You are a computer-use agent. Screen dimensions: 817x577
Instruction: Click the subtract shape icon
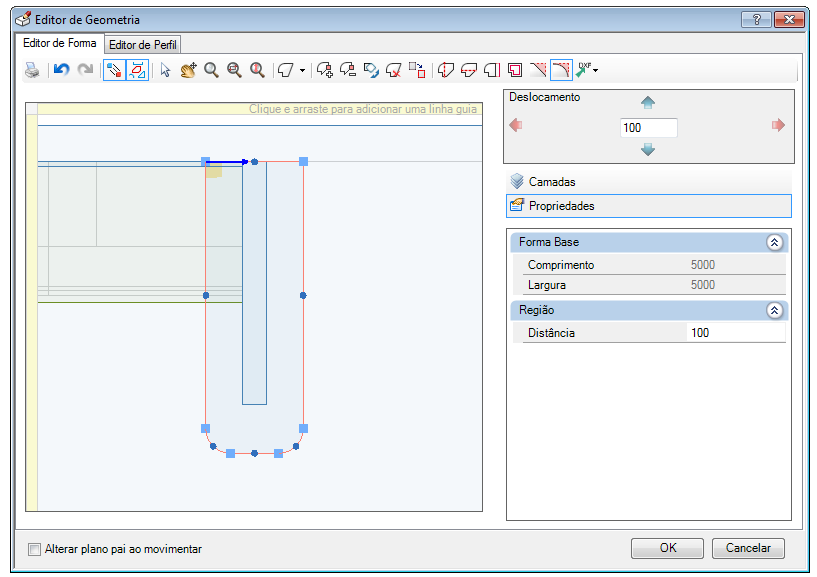[x=348, y=70]
